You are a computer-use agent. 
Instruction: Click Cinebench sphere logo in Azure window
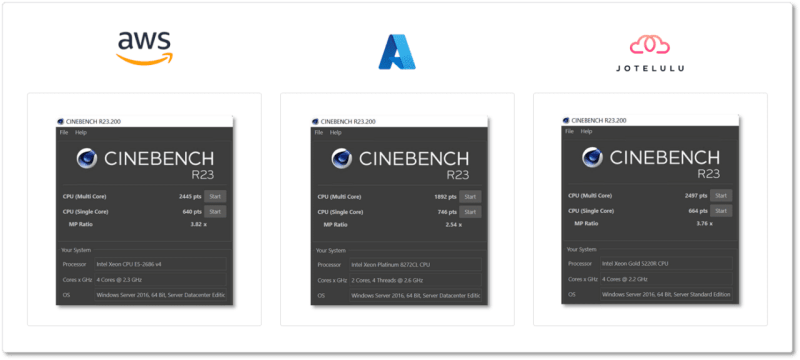click(342, 158)
